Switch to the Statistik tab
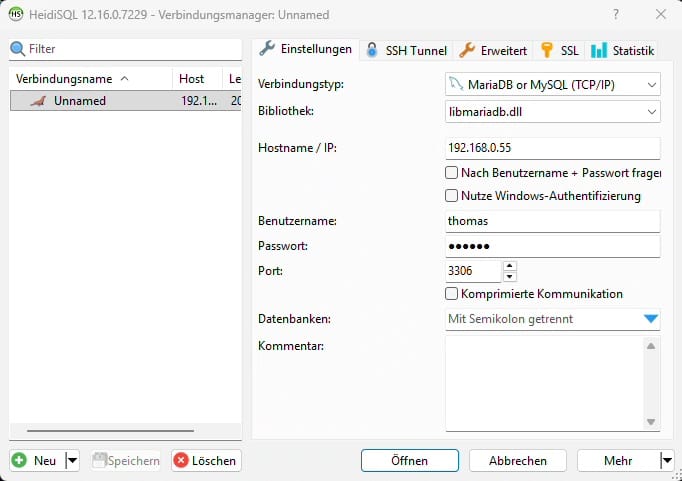682x481 pixels. [x=622, y=50]
